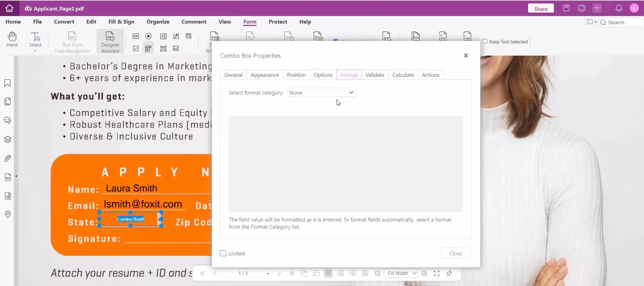Viewport: 644px width, 286px height.
Task: Select the check box field tool
Action: click(136, 48)
